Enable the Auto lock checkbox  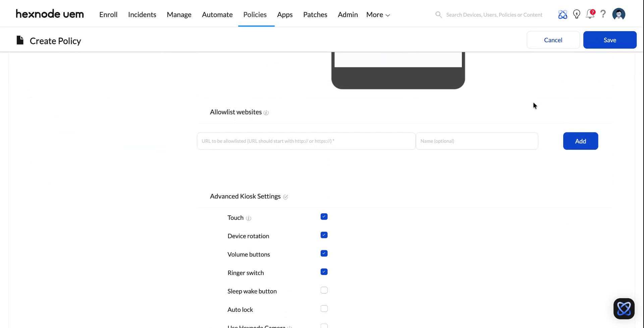click(x=324, y=308)
